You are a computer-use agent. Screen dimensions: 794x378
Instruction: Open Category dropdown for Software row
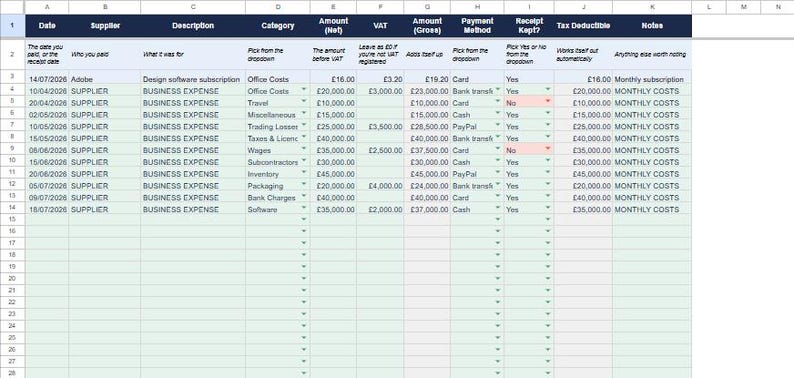pos(304,207)
